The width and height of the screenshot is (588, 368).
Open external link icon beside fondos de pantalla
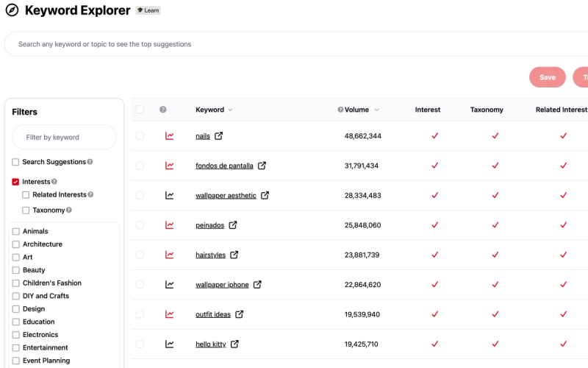(x=262, y=166)
